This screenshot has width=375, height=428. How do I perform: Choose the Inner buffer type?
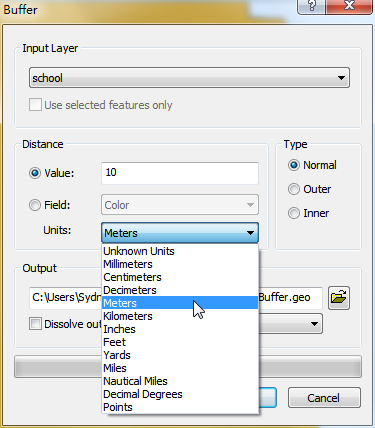point(294,213)
